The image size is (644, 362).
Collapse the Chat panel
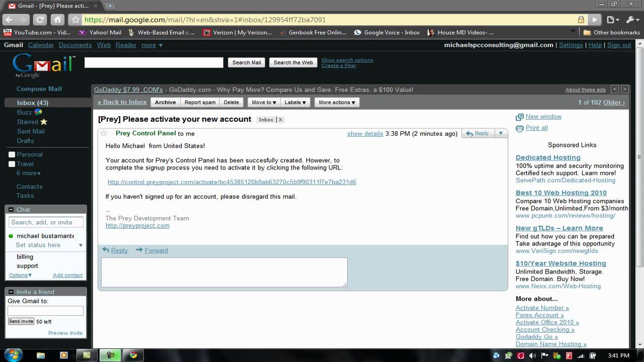click(x=11, y=210)
